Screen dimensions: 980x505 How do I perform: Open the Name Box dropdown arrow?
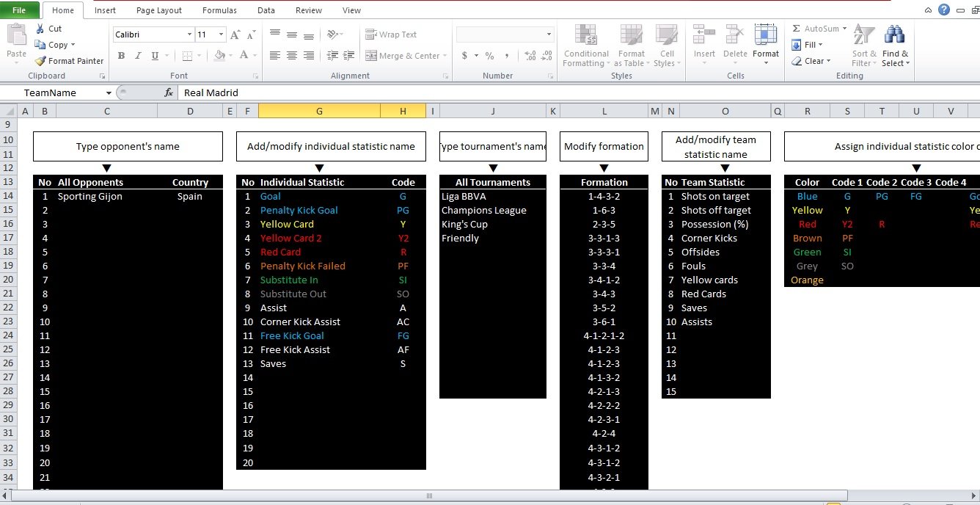tap(109, 92)
